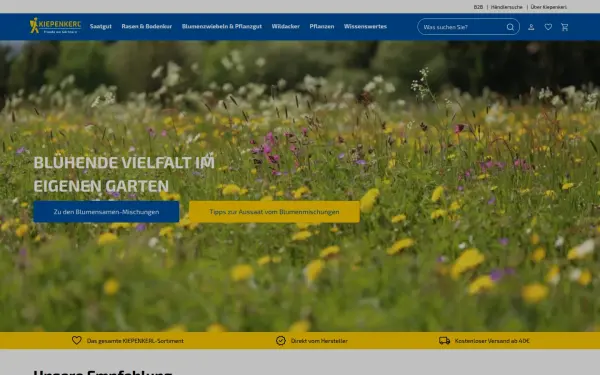Click the delivery truck icon
600x375 pixels.
tap(444, 341)
